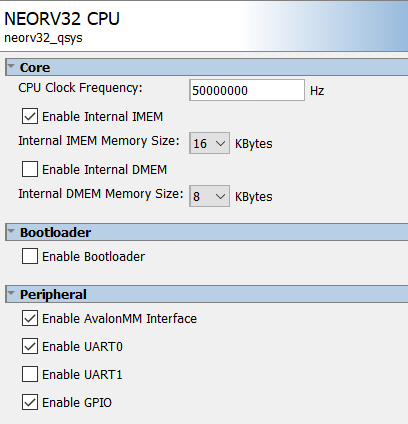Check Enable UART1 checkbox

click(x=30, y=374)
